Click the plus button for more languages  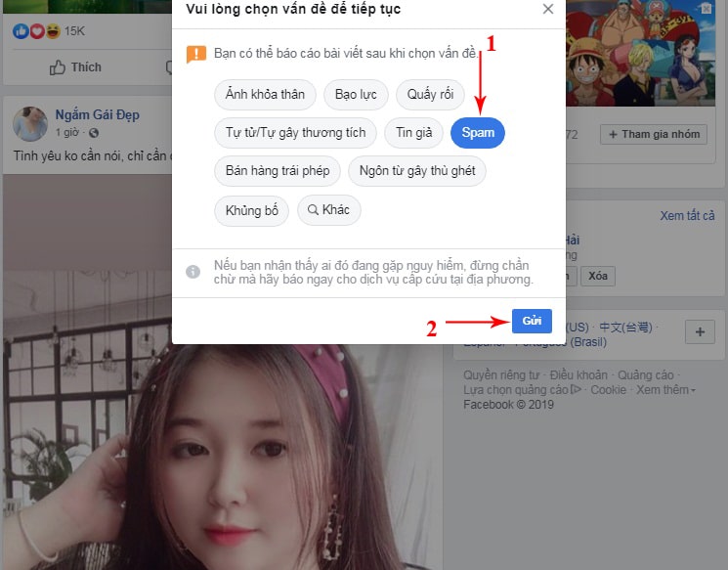pyautogui.click(x=700, y=332)
